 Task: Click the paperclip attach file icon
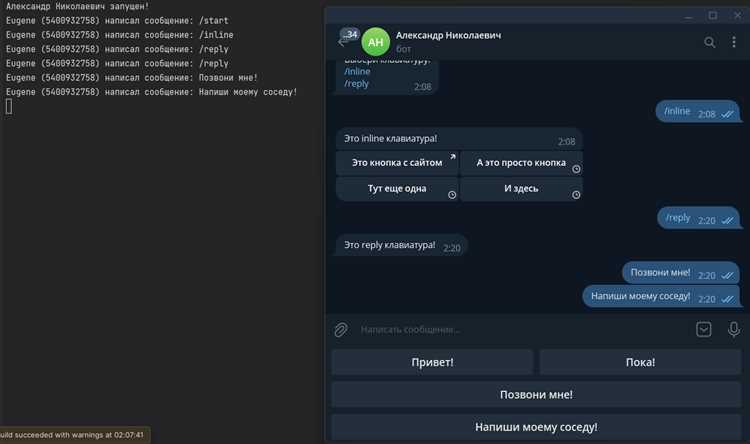click(x=341, y=330)
